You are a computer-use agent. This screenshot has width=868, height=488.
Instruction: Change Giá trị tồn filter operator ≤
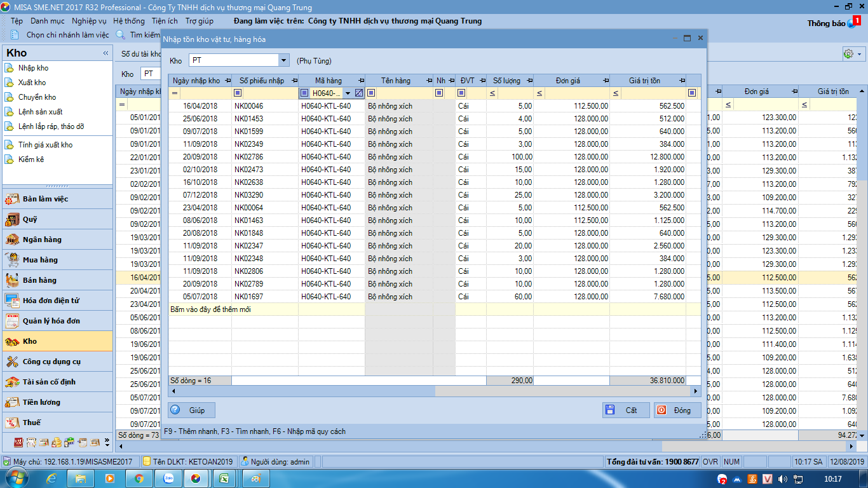pos(616,93)
